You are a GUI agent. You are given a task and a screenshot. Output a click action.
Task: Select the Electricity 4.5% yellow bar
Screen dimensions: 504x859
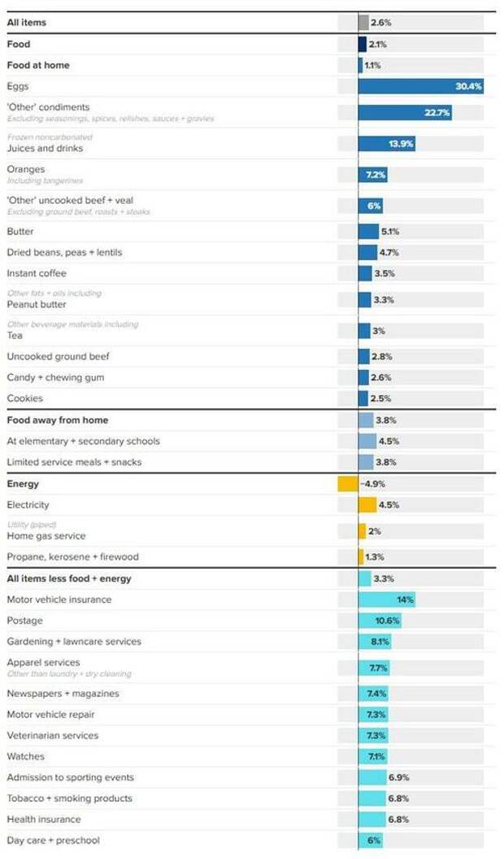(x=367, y=504)
